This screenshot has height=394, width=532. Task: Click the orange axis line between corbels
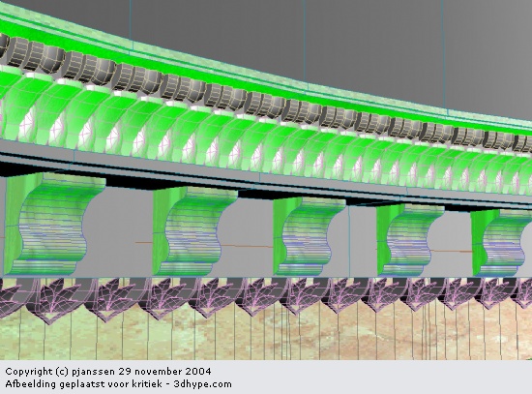click(246, 245)
